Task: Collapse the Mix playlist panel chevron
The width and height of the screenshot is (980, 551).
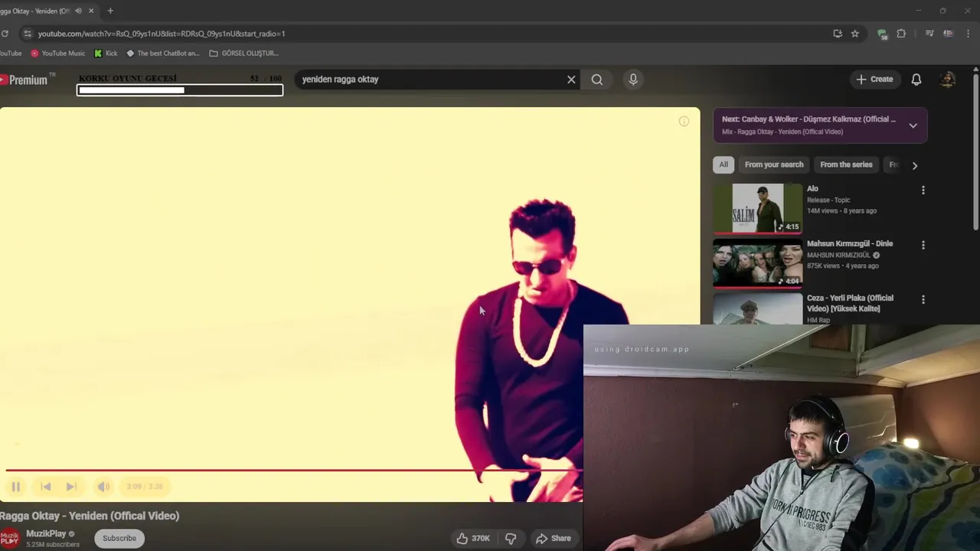Action: point(913,126)
